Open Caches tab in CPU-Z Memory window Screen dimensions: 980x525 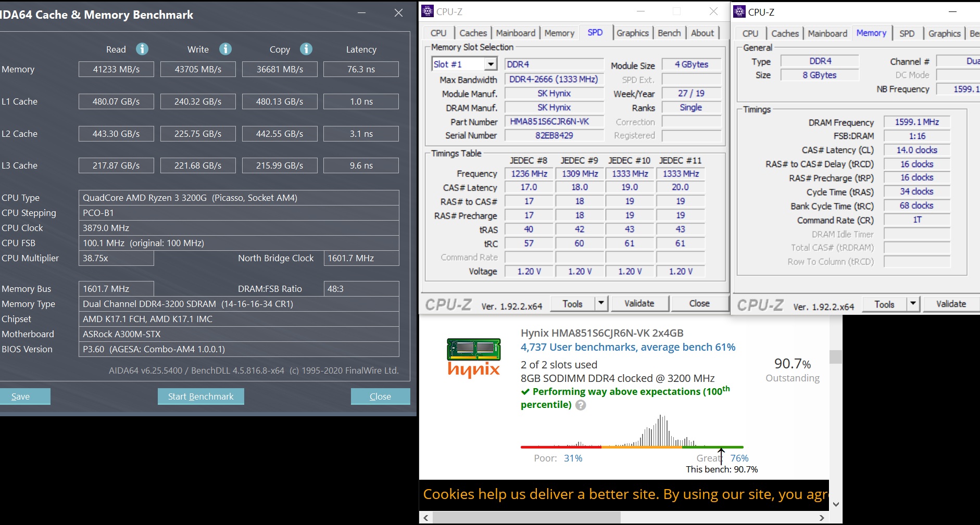[785, 34]
